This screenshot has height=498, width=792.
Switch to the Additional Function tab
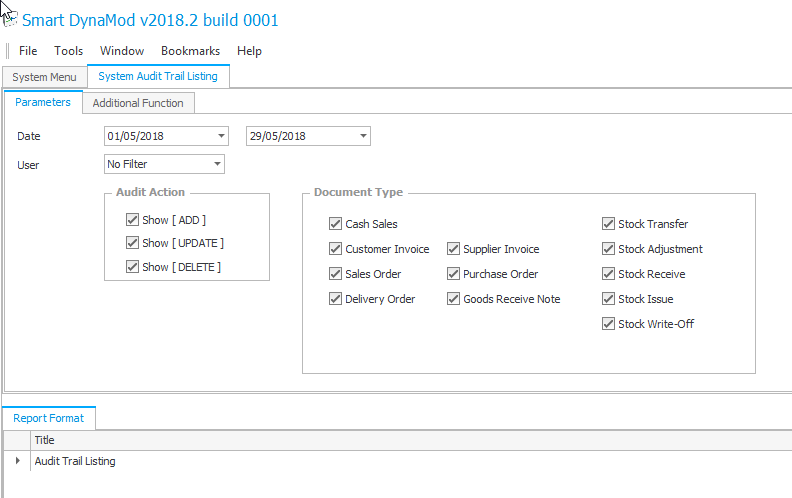138,103
